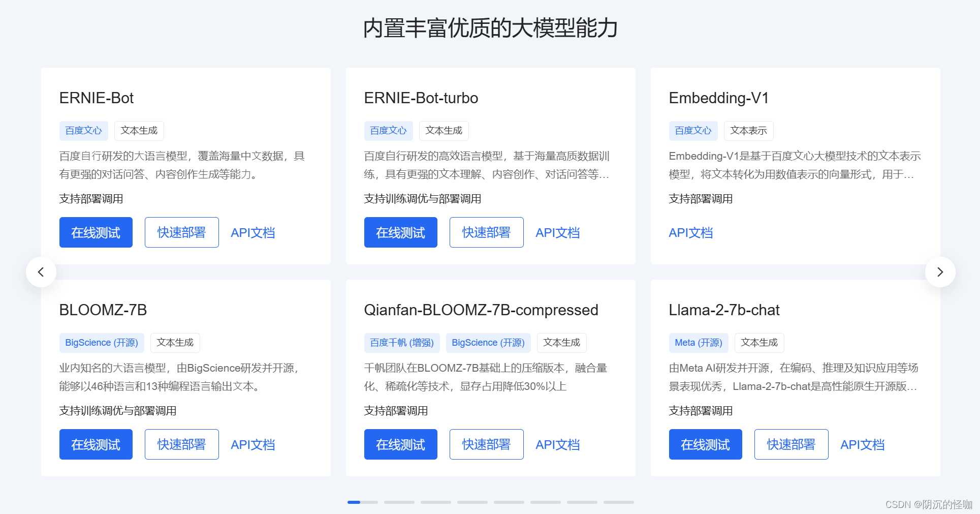Click 百度文心 tag on ERNIE-Bot-turbo card
980x514 pixels.
pos(389,131)
